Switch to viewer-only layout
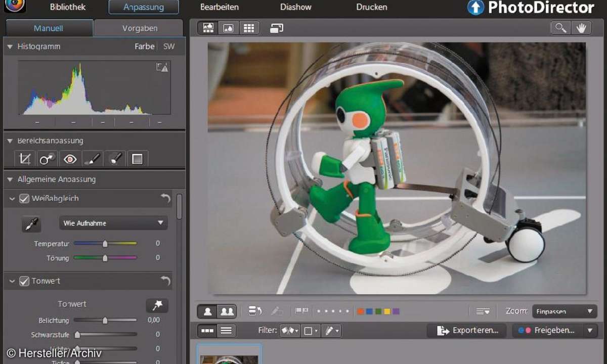Image resolution: width=607 pixels, height=364 pixels. pos(228,28)
